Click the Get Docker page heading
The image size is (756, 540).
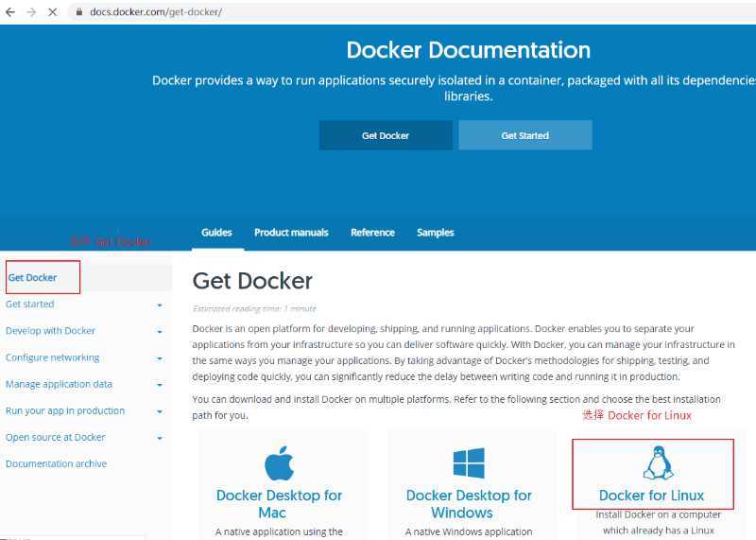click(x=252, y=281)
